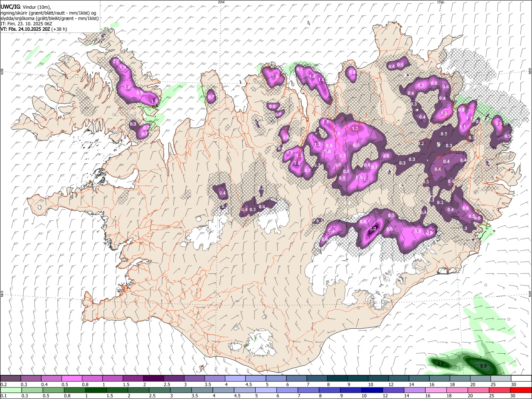Click the lavender swatch labeled 4 in the top legend row
The image size is (532, 399).
click(235, 379)
